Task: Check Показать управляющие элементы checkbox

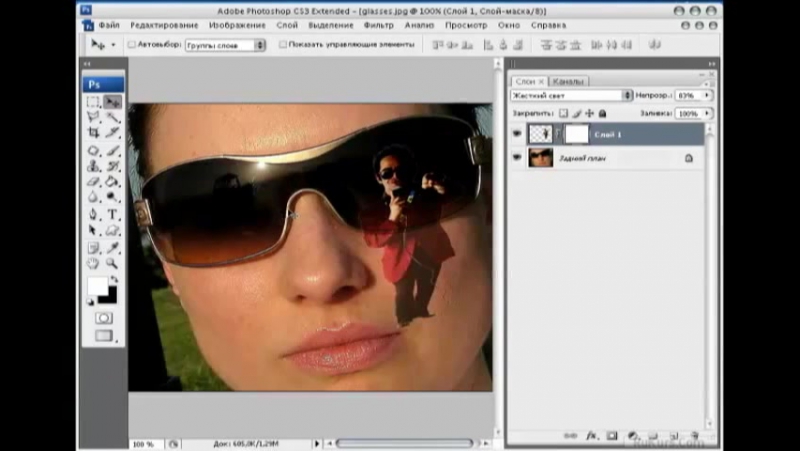Action: click(283, 45)
